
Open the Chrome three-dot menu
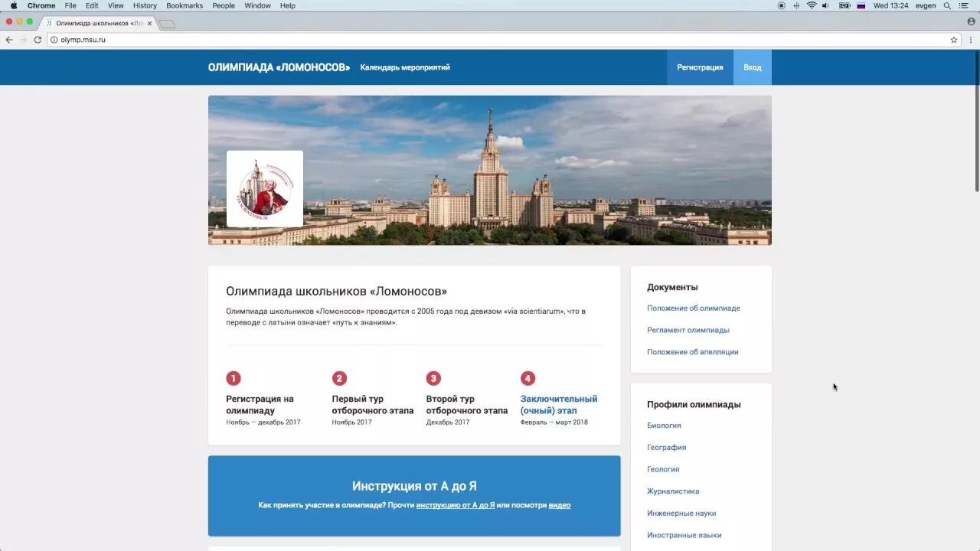970,40
